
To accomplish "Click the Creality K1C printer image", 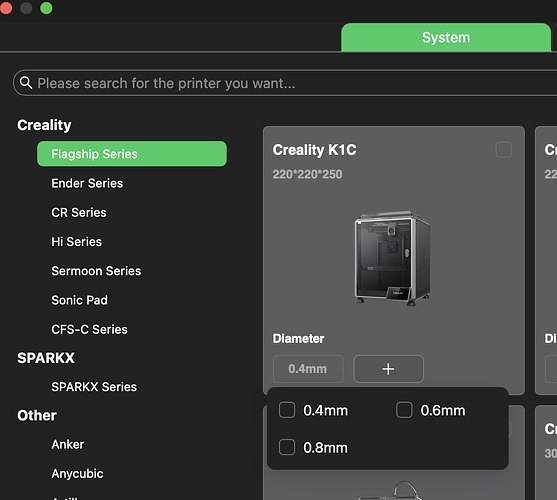I will [x=393, y=258].
